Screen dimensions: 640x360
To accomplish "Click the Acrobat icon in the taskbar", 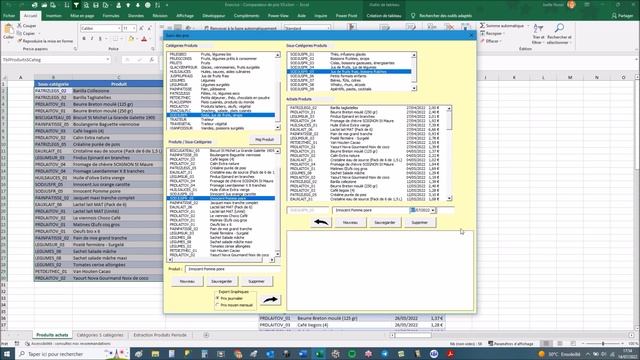I will (x=450, y=354).
